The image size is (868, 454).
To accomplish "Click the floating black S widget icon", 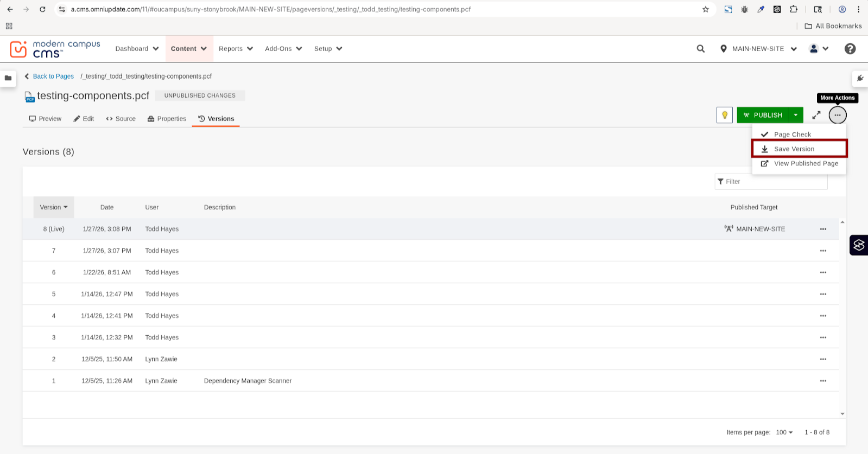I will 859,245.
